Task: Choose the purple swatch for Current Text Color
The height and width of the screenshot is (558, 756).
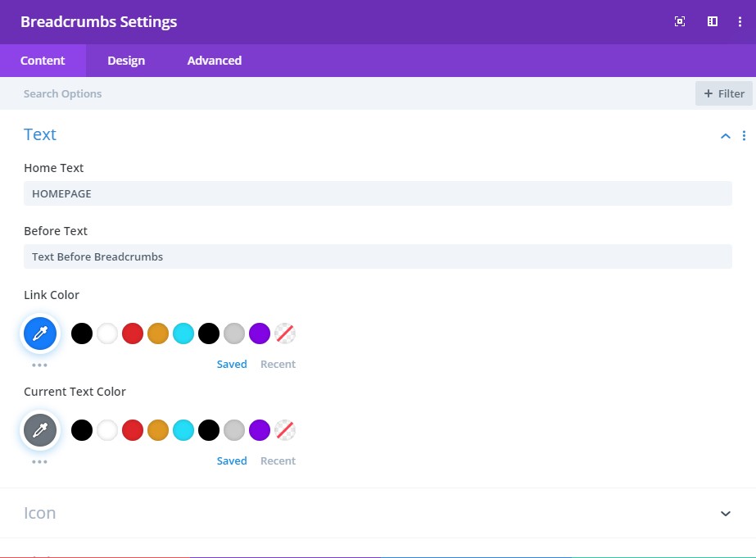Action: (x=260, y=430)
